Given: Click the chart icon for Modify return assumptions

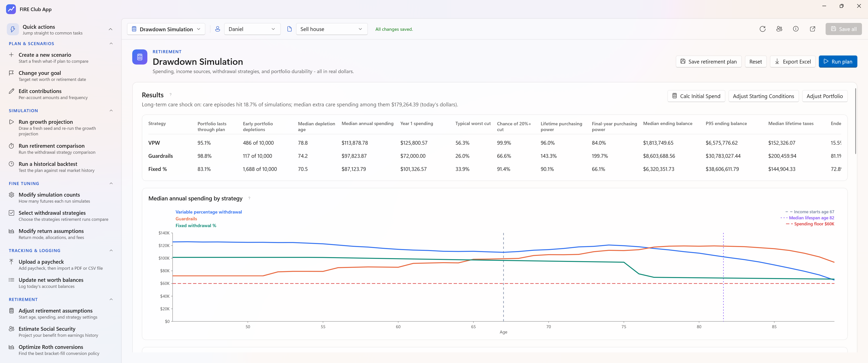Looking at the screenshot, I should 11,231.
